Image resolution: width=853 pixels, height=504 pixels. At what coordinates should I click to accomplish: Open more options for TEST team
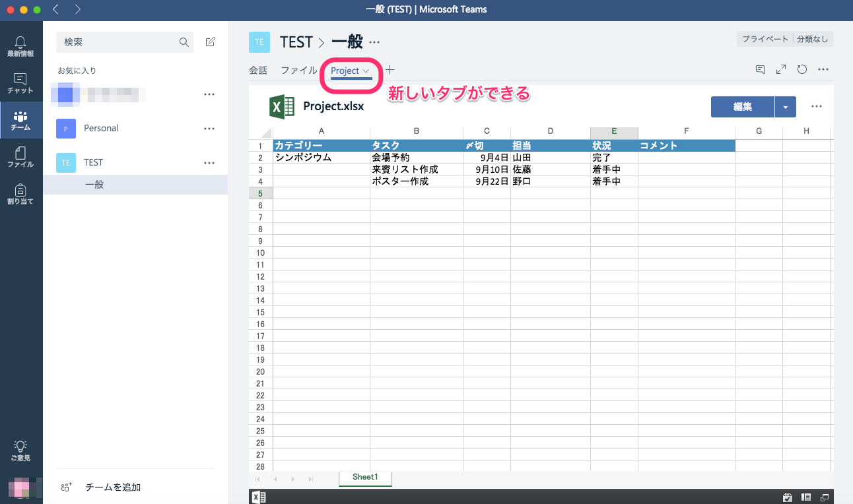click(209, 163)
